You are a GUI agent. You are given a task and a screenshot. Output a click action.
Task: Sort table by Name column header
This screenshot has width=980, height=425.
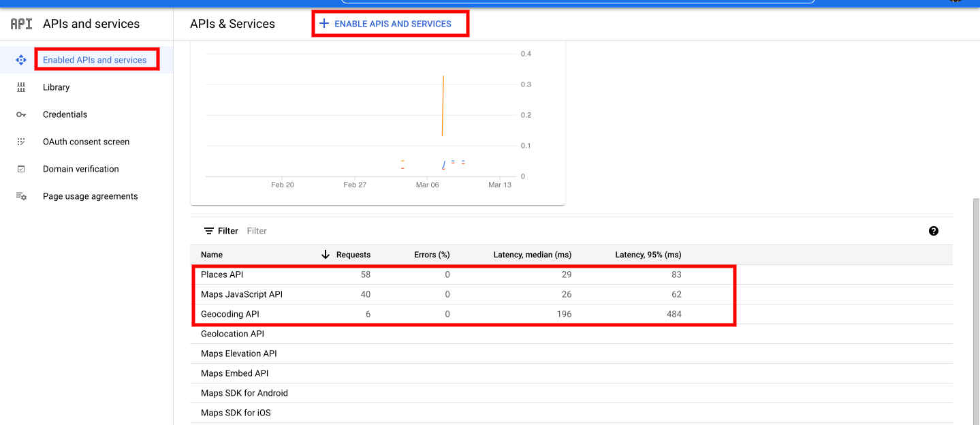click(212, 255)
